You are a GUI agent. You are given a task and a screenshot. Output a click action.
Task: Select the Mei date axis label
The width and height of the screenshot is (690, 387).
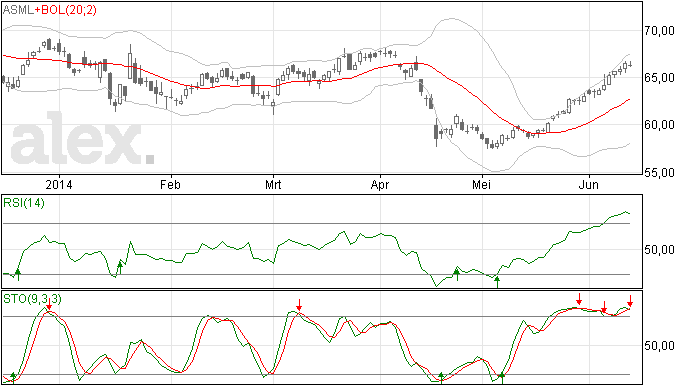(481, 185)
